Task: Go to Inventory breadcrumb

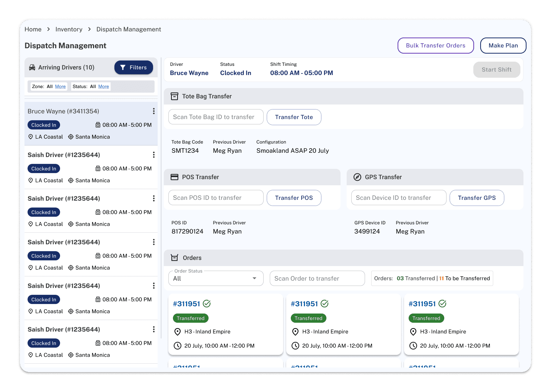Action: pos(69,29)
